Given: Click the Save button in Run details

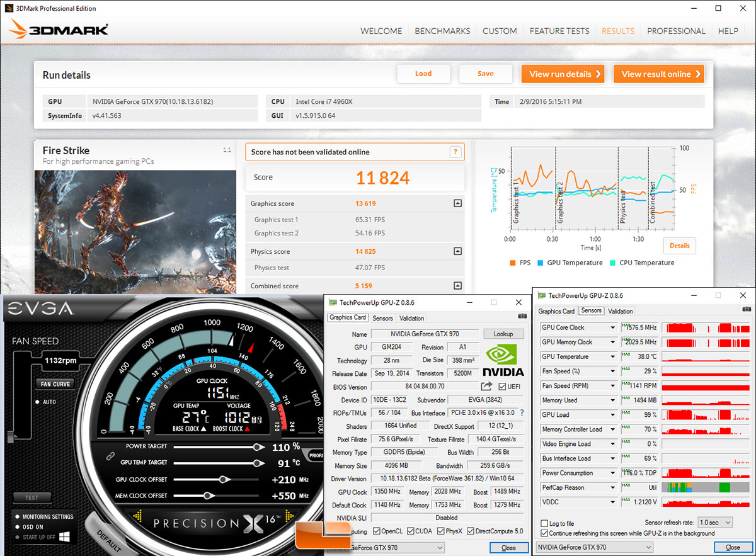Looking at the screenshot, I should [x=486, y=74].
